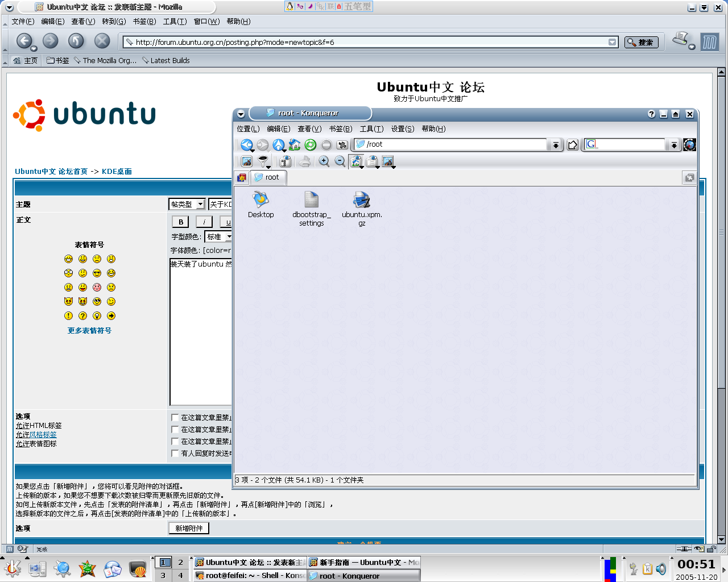Tick the second forum post option checkbox
Viewport: 728px width, 582px height.
pyautogui.click(x=175, y=430)
